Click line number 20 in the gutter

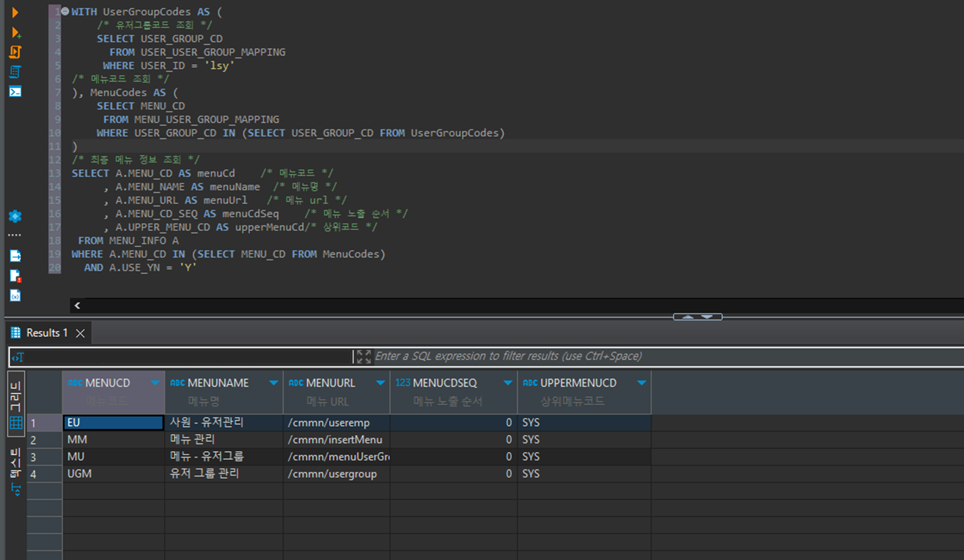(55, 268)
